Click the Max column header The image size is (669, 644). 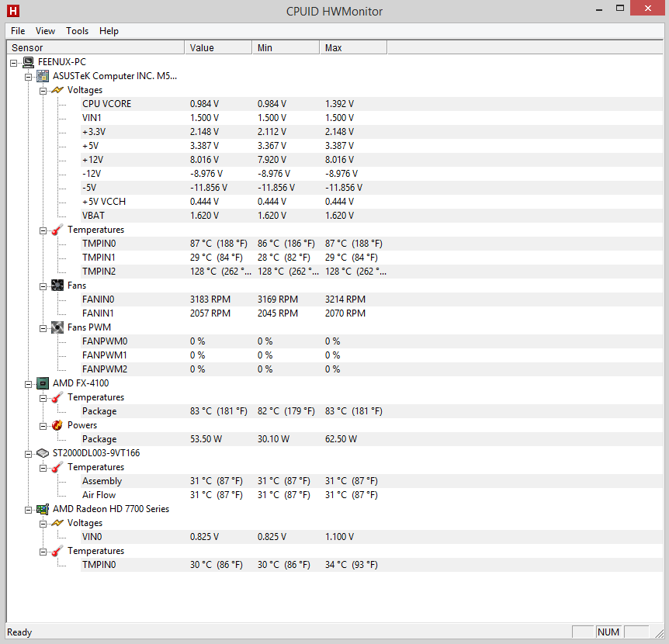[x=353, y=48]
